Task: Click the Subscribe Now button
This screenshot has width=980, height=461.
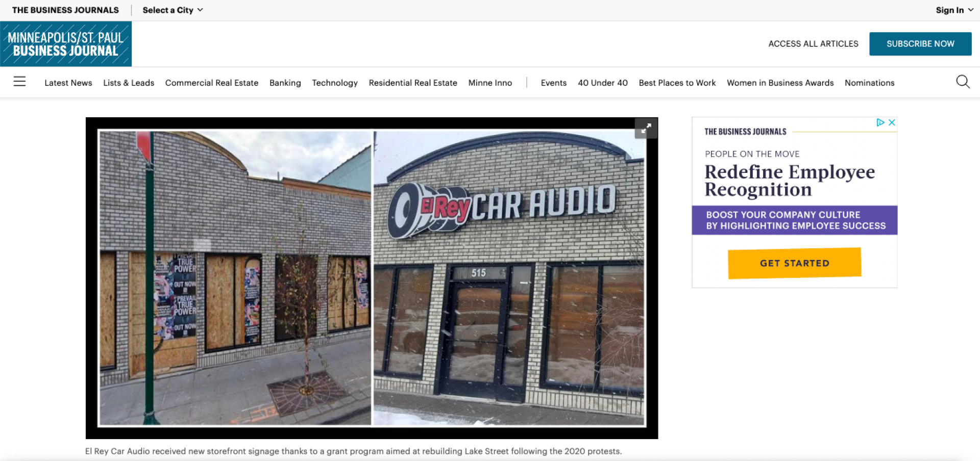Action: pyautogui.click(x=920, y=44)
